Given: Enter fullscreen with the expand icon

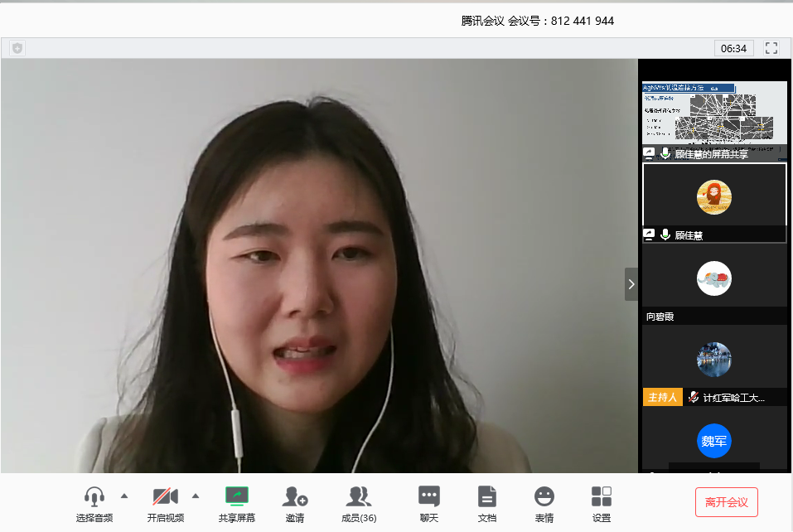Looking at the screenshot, I should [x=771, y=47].
